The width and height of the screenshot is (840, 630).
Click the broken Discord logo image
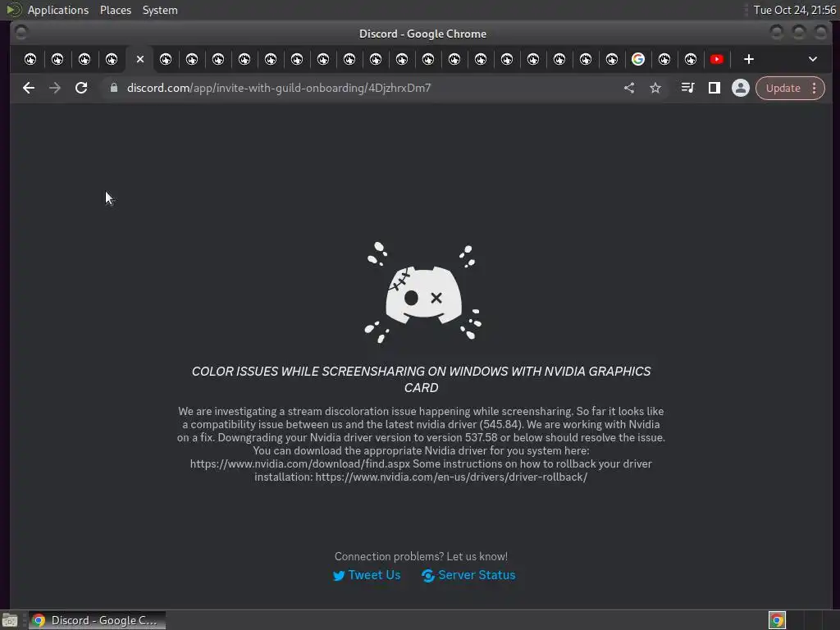(x=423, y=293)
